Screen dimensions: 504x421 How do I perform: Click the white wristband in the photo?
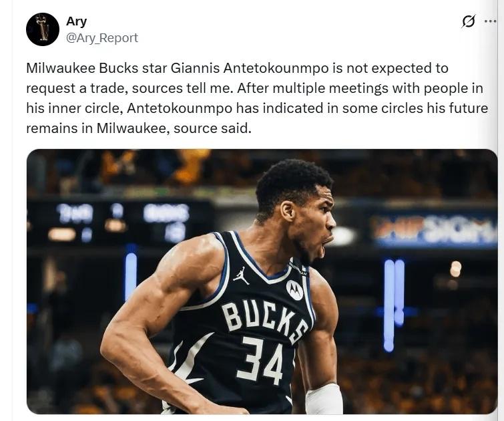pos(324,398)
